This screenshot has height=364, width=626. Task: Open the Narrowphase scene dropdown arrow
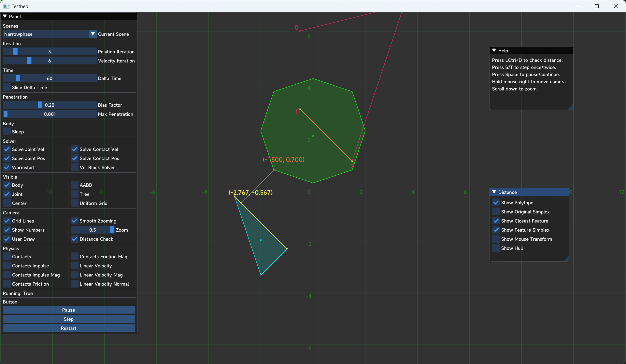coord(93,34)
